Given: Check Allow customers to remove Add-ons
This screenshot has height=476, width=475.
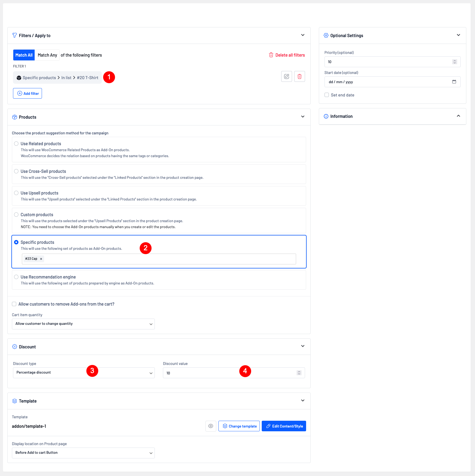Looking at the screenshot, I should click(x=14, y=304).
